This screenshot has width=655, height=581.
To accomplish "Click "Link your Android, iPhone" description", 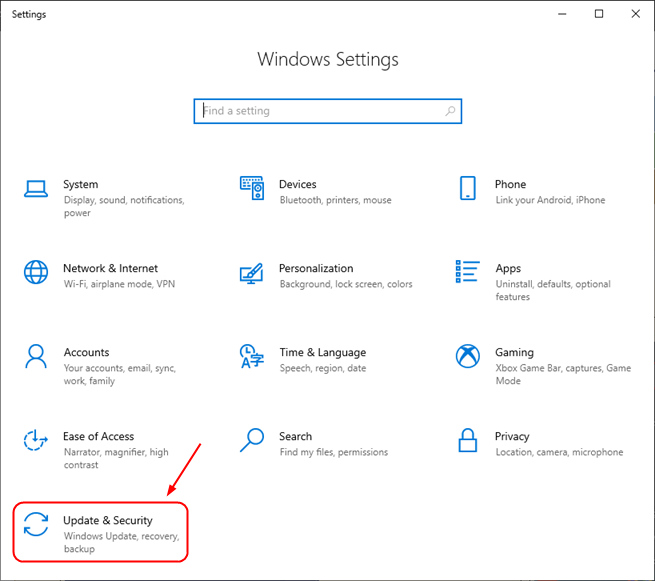I will point(550,200).
